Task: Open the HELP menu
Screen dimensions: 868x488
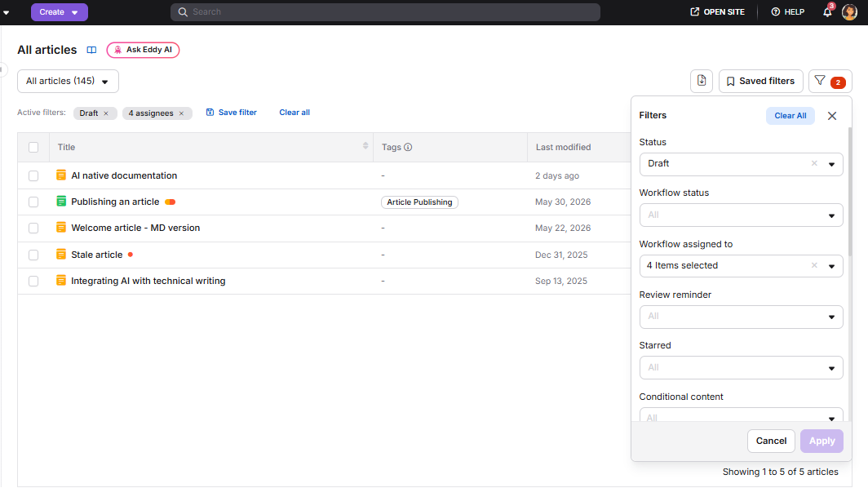Action: (788, 12)
